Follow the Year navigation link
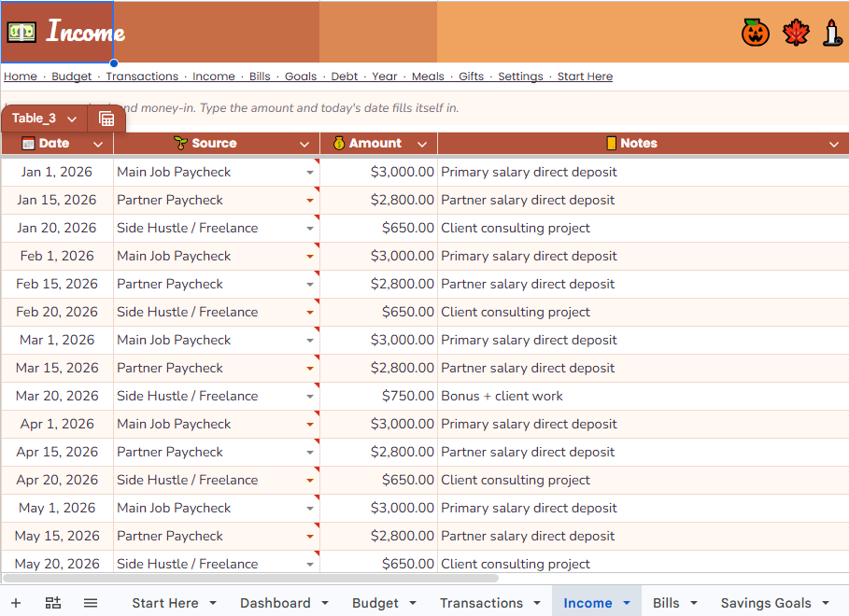 [385, 77]
